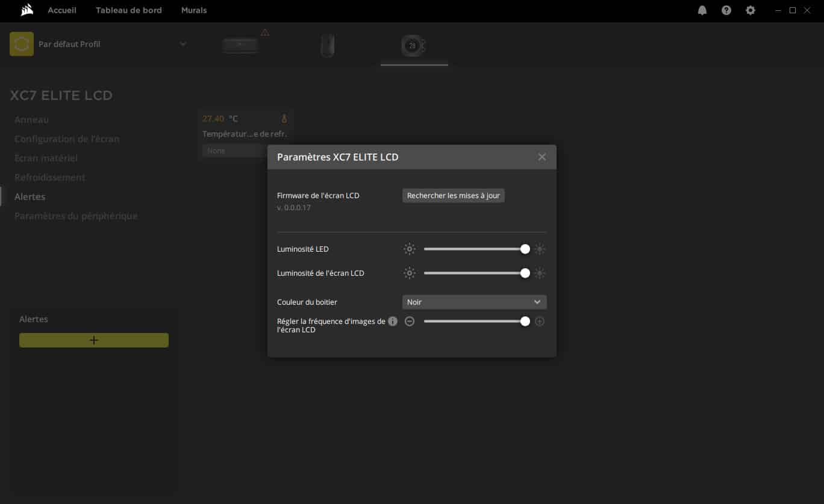Open the None dropdown on temperature card
Image resolution: width=824 pixels, height=504 pixels.
234,151
